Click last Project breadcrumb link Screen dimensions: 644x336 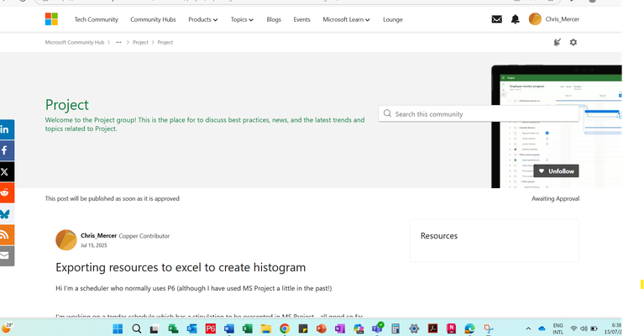165,42
